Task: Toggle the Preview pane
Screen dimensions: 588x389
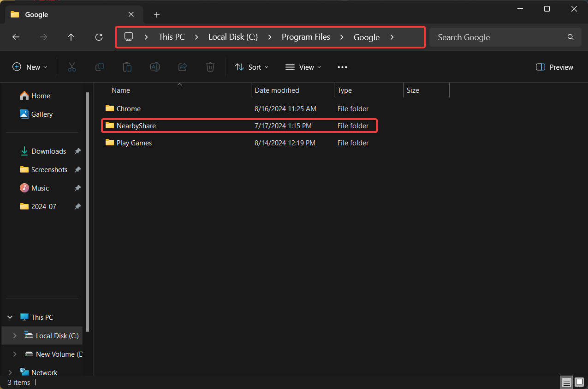Action: 555,67
